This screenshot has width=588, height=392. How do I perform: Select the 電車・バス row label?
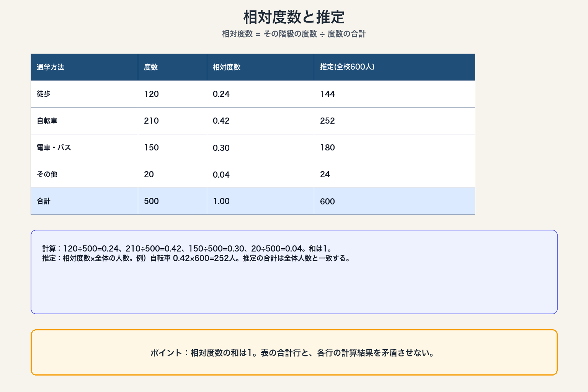point(54,147)
